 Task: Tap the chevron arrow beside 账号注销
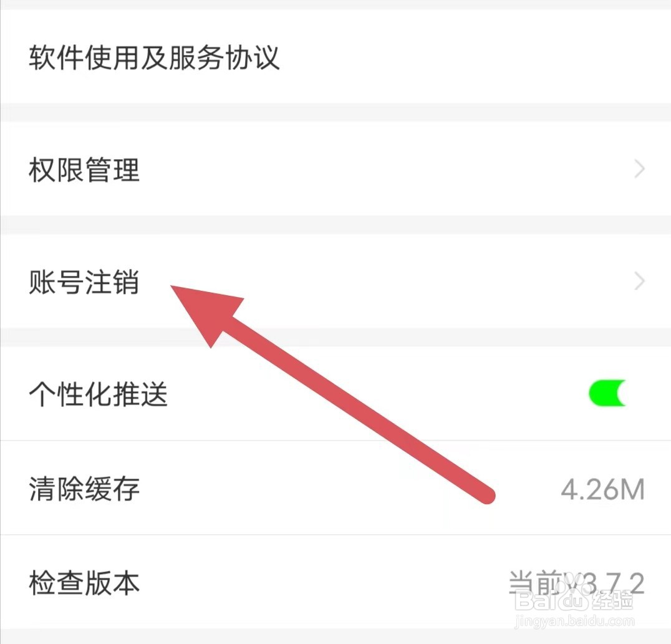point(639,281)
